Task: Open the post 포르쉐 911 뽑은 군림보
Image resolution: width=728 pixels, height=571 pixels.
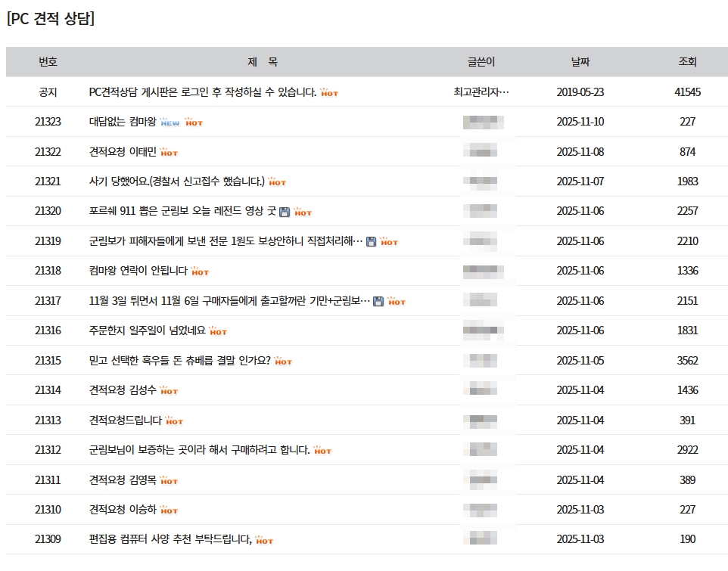Action: click(182, 211)
